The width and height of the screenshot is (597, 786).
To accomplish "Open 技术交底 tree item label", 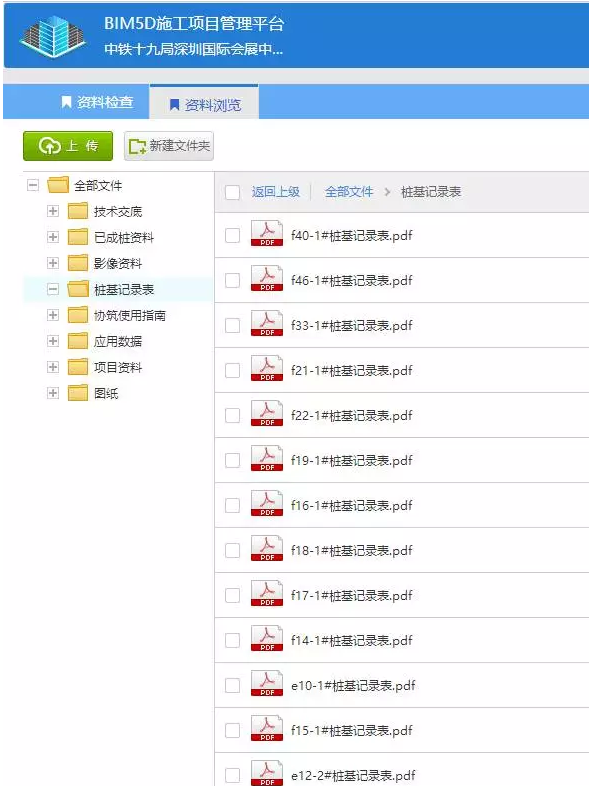I will coord(118,212).
